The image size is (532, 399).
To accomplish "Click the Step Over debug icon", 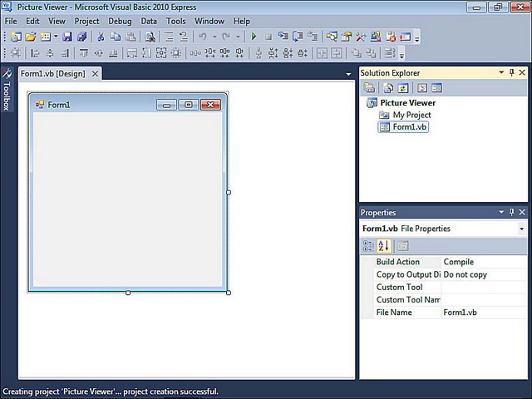I will [298, 37].
